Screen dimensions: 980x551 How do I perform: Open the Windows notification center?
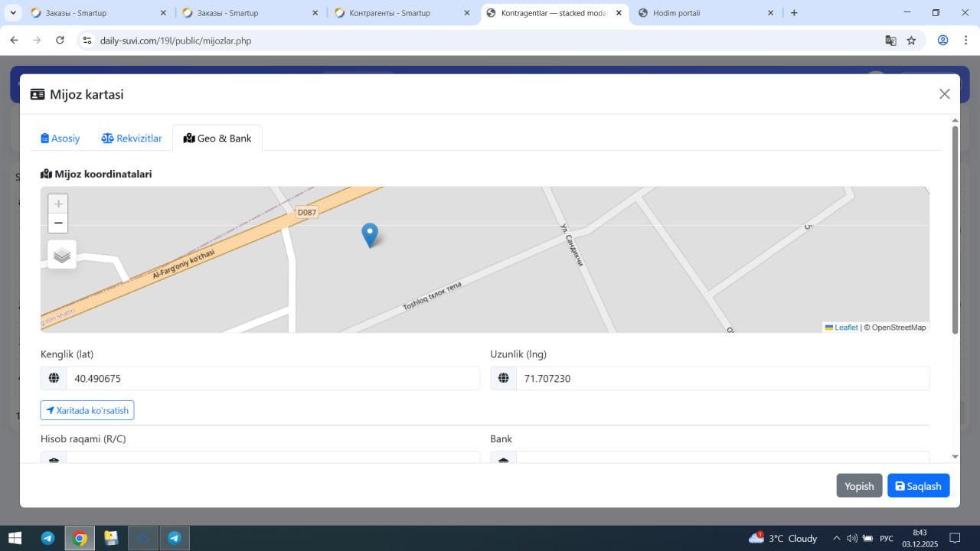click(955, 538)
